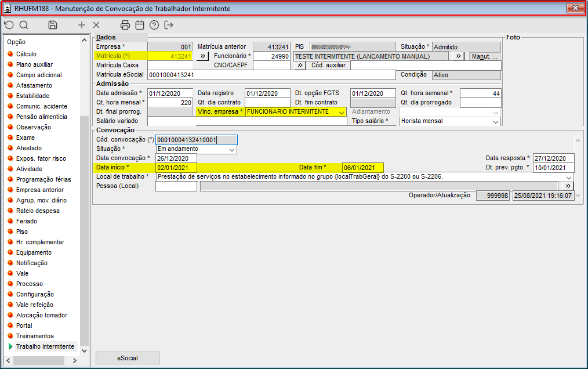The width and height of the screenshot is (588, 369).
Task: Click Dt. prev. pgto. field
Action: (554, 168)
